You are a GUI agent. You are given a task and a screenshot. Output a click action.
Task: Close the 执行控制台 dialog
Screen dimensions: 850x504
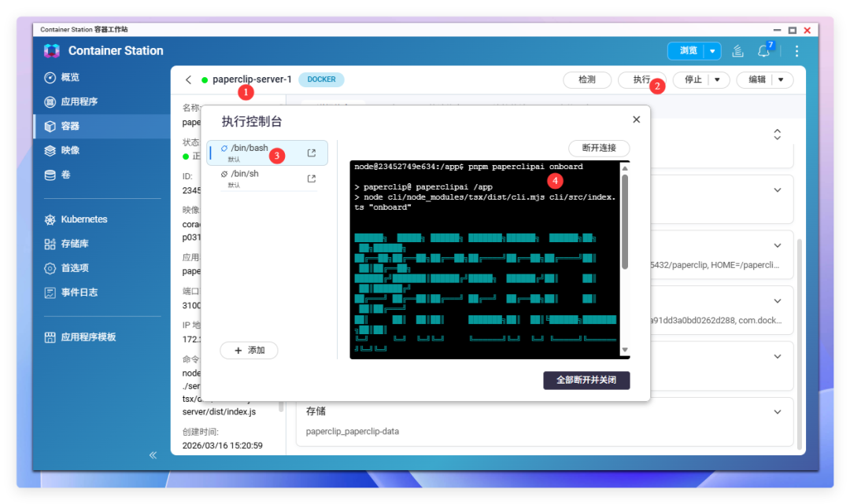637,120
